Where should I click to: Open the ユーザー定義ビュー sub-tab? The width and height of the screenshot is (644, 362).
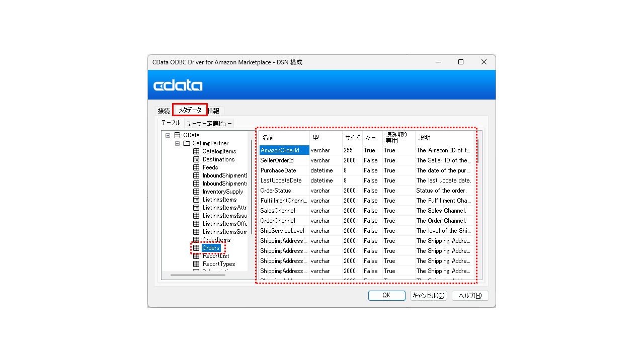point(209,123)
